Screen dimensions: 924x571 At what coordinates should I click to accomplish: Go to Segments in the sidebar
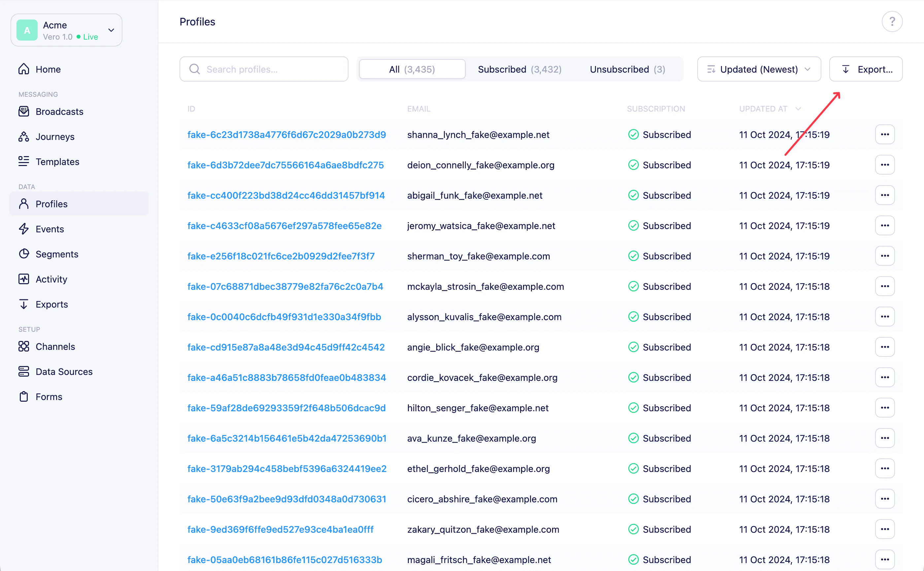79,254
